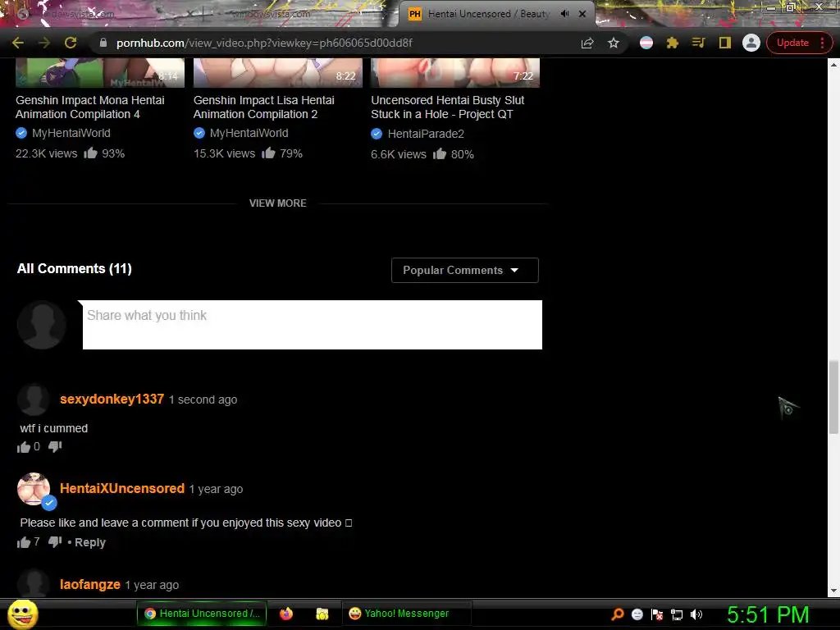Open the media control playlist icon

698,43
